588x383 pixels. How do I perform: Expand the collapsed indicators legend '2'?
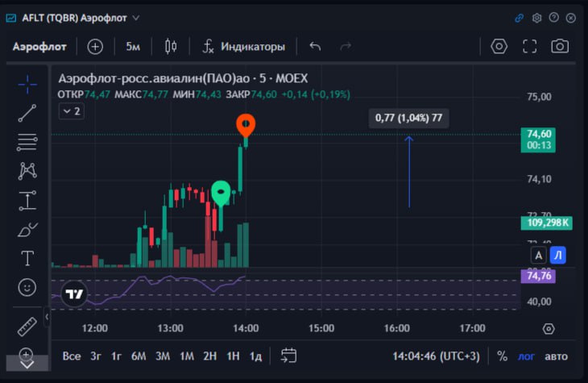tap(72, 111)
